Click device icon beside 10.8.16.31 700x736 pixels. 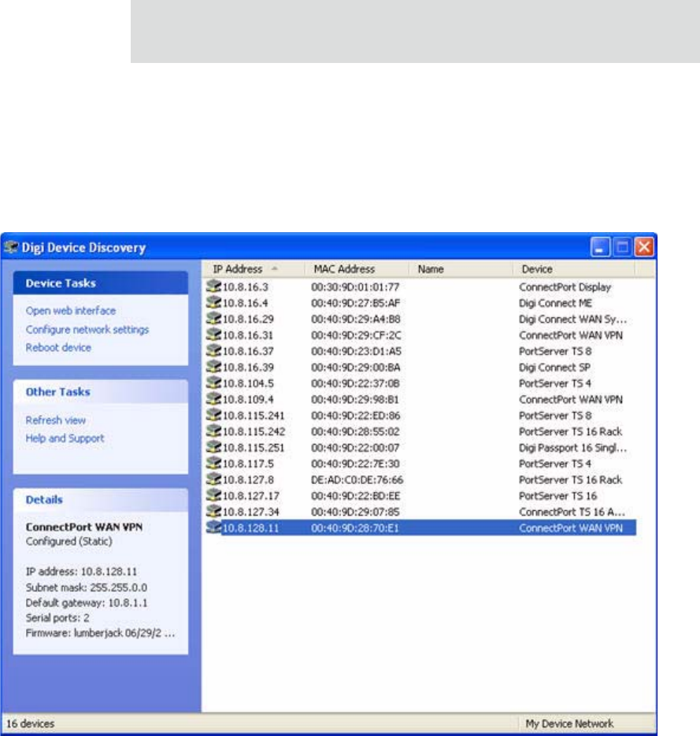point(213,335)
